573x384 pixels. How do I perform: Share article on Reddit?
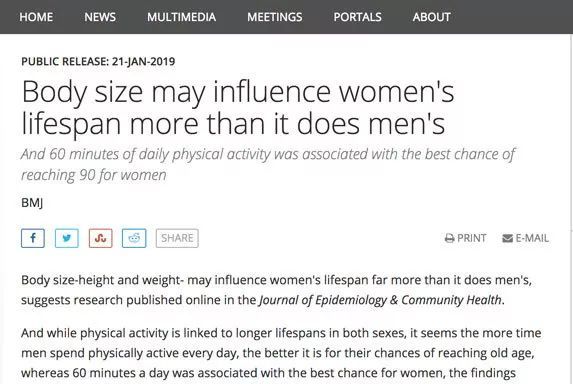(x=134, y=238)
